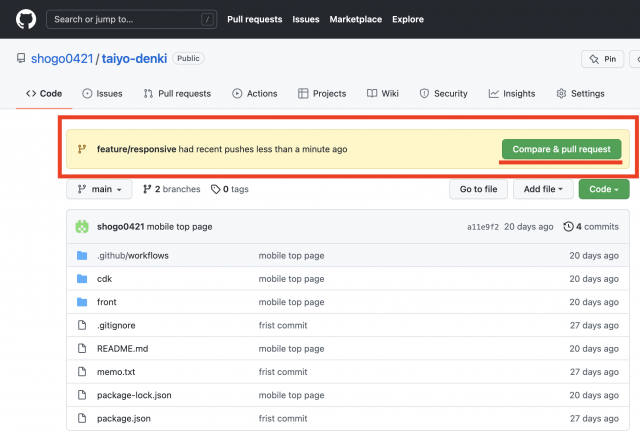Viewport: 640px width, 436px height.
Task: View the 0 tags link
Action: (x=230, y=189)
